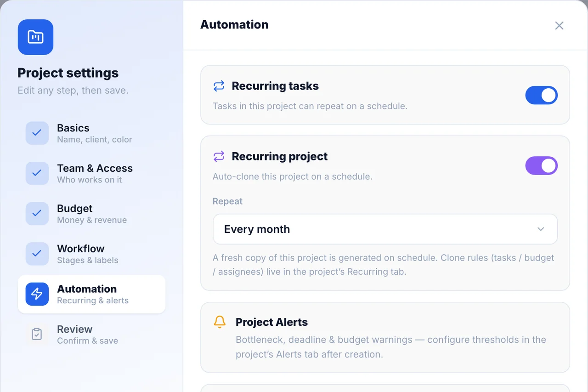Turn off the Recurring tasks switch

(542, 96)
